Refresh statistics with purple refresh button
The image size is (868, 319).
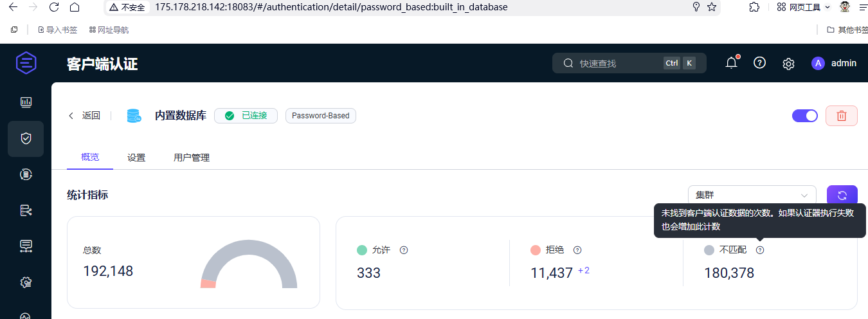point(842,196)
